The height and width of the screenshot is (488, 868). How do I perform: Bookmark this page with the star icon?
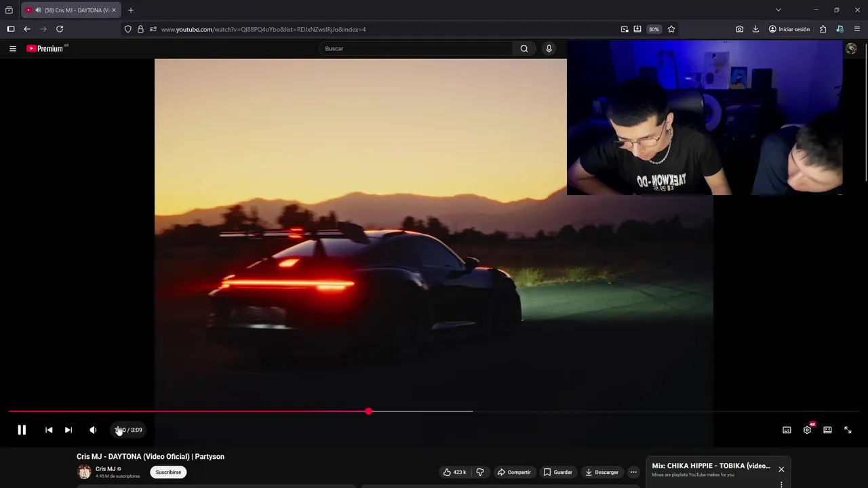coord(671,29)
